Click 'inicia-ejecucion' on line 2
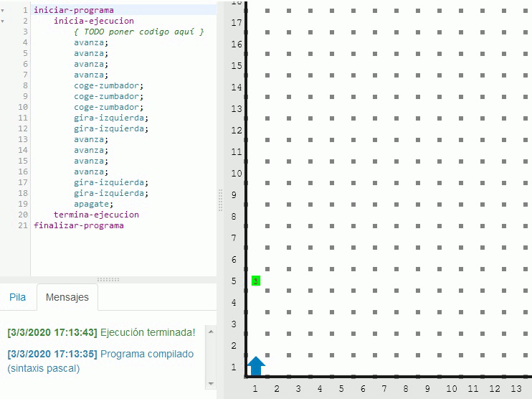 pyautogui.click(x=94, y=21)
